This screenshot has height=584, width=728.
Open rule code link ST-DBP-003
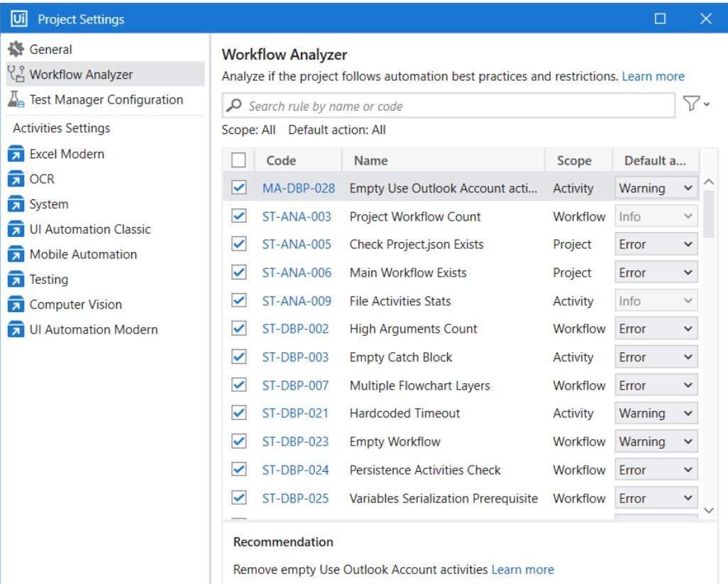coord(295,357)
